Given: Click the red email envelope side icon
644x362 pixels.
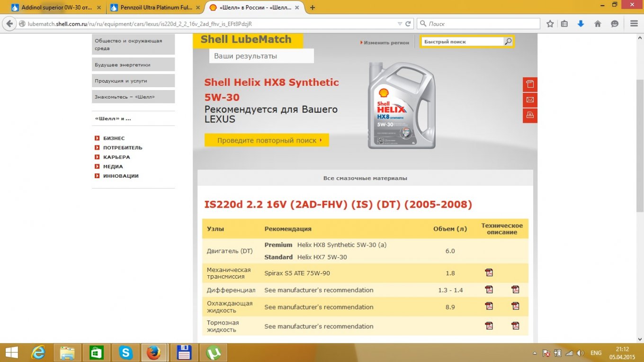Looking at the screenshot, I should coord(530,100).
